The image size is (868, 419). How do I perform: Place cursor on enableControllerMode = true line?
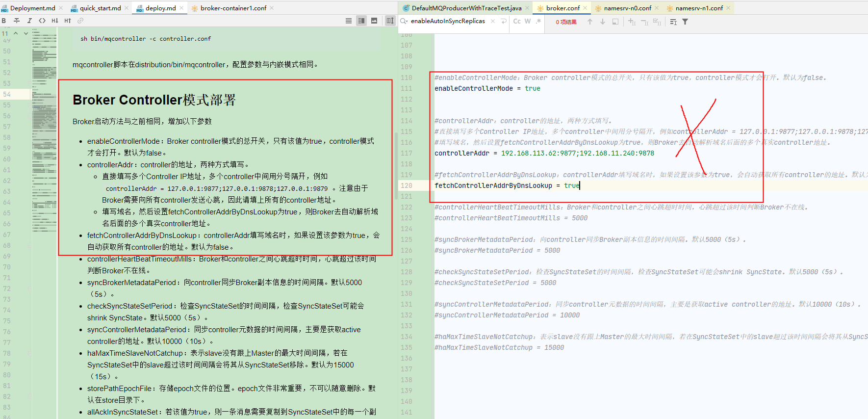(487, 88)
